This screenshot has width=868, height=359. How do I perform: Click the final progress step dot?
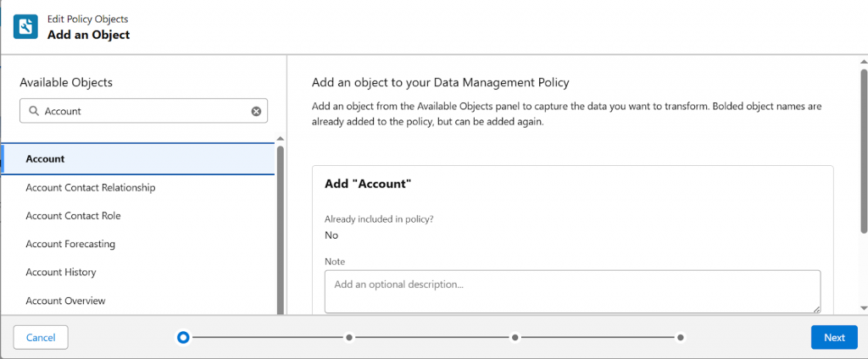[x=681, y=337]
